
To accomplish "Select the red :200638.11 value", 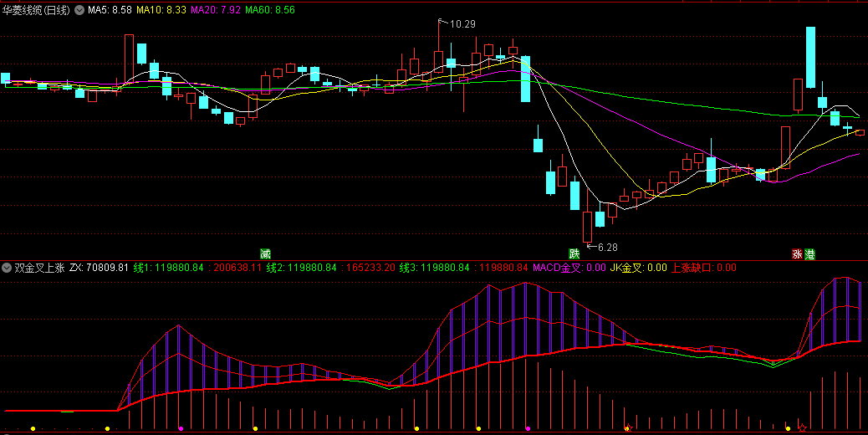I will (x=235, y=268).
